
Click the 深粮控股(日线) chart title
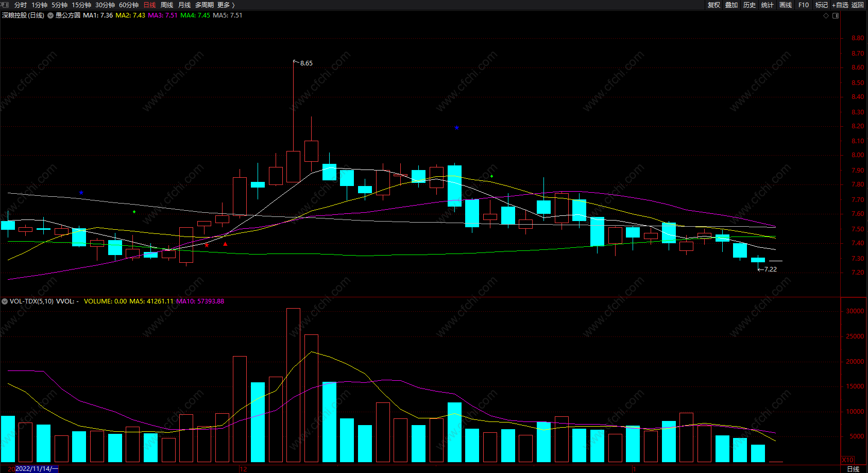[23, 15]
